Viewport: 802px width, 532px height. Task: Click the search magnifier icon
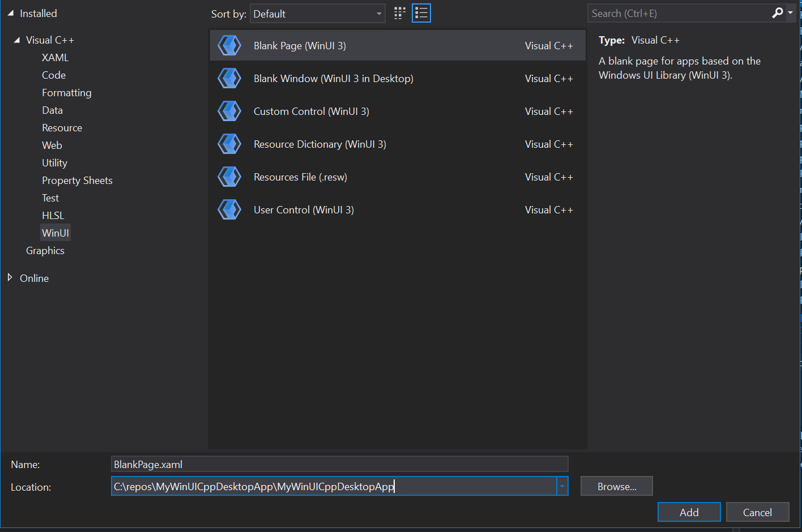(x=778, y=12)
